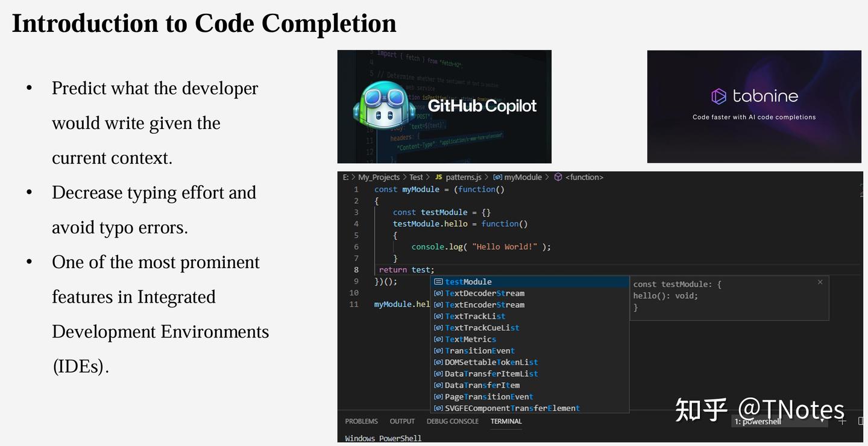Click the icon beside SVGFEComponentTransferElement suggestion
Screen dimensions: 868x446
coord(439,408)
